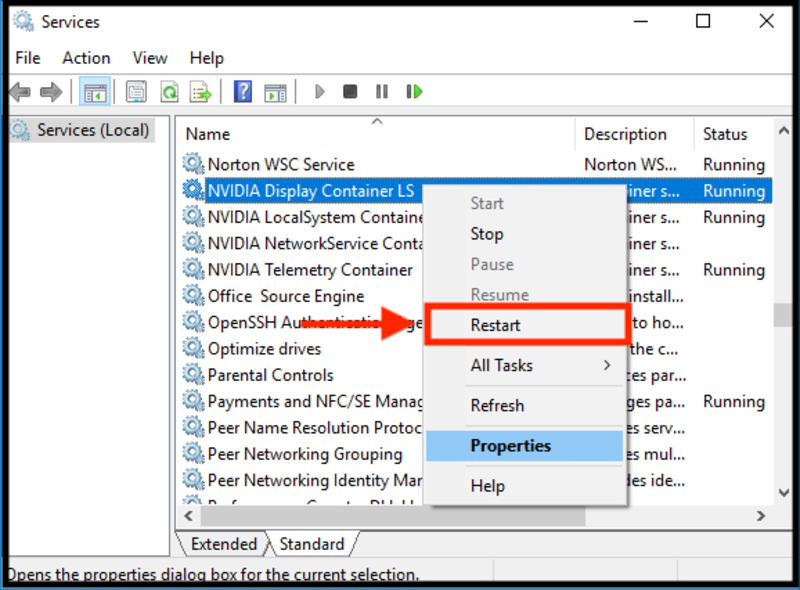Image resolution: width=800 pixels, height=590 pixels.
Task: Open the Action menu
Action: (x=86, y=58)
